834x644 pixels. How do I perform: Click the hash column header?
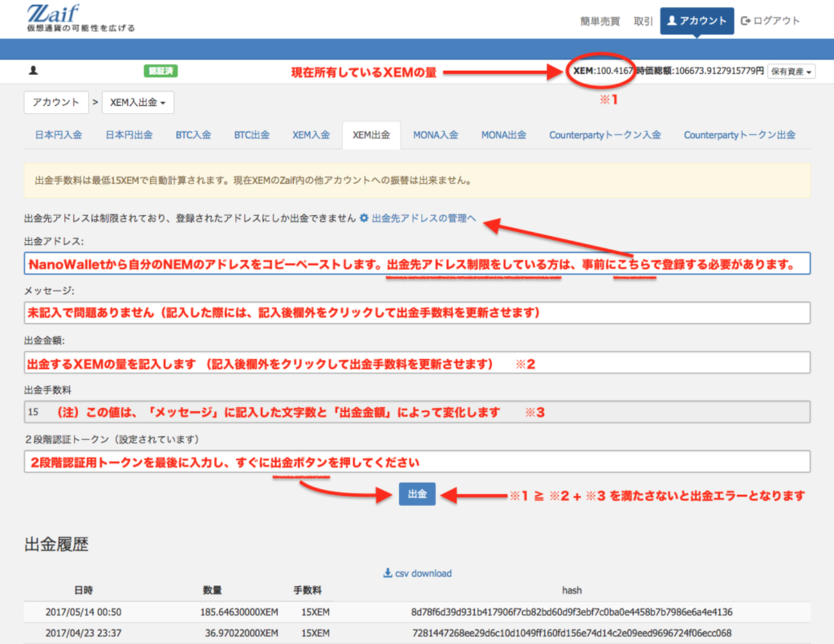click(572, 590)
